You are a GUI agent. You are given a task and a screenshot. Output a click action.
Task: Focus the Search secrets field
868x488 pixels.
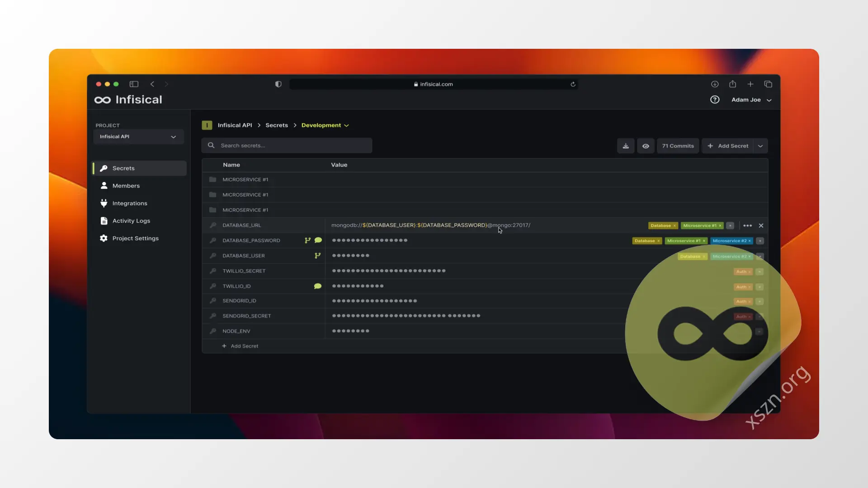tap(287, 145)
